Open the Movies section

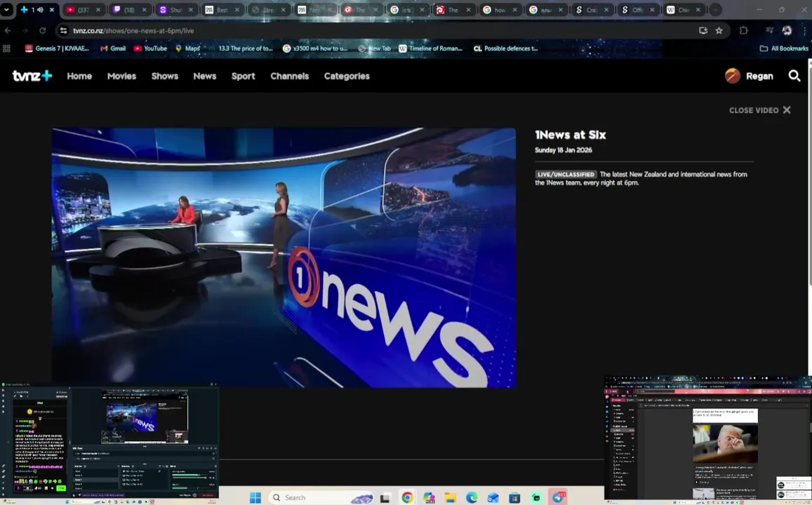(121, 76)
